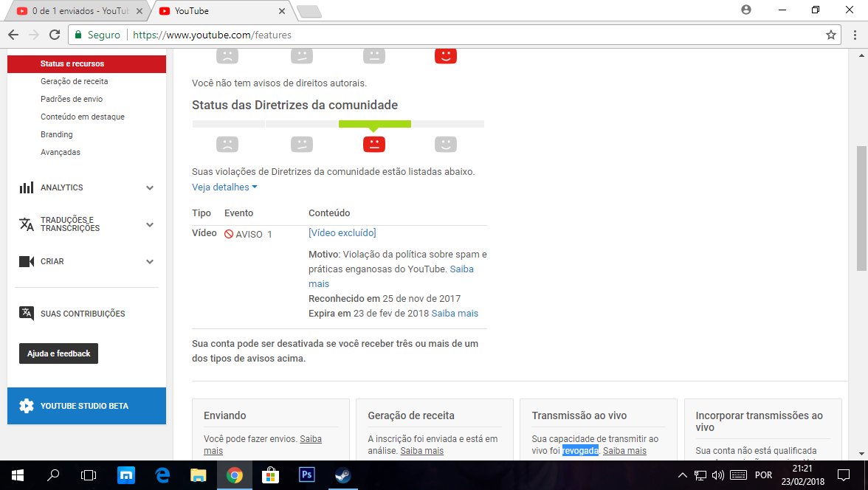
Task: Click the green community guidelines status bar segment
Action: 375,124
